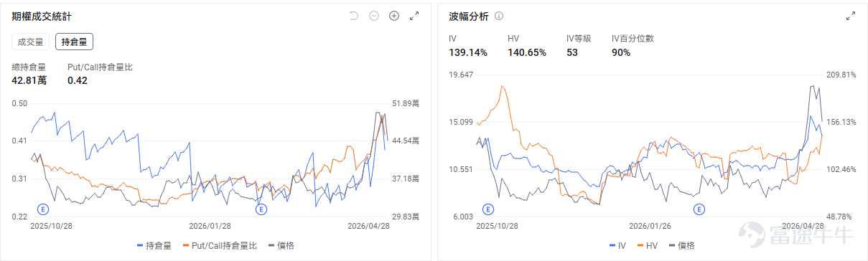Toggle the 價格 legend in volatility chart
Screen dimensions: 868x261
[682, 245]
